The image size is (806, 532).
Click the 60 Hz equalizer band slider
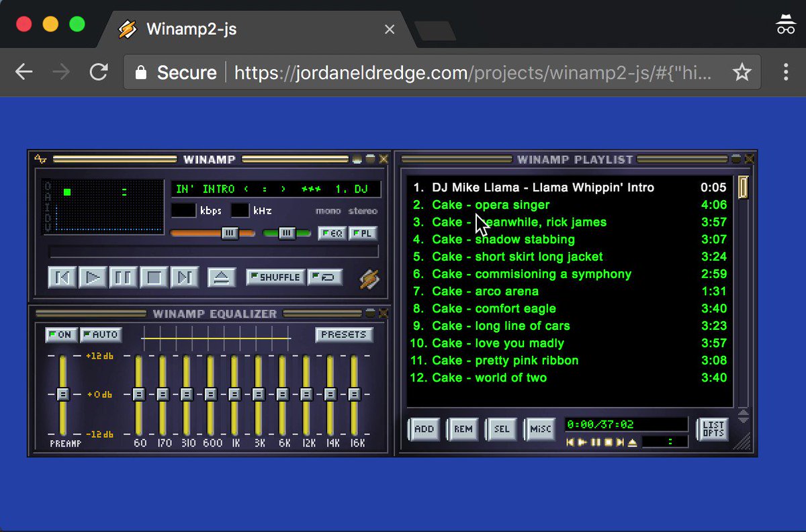pyautogui.click(x=139, y=395)
